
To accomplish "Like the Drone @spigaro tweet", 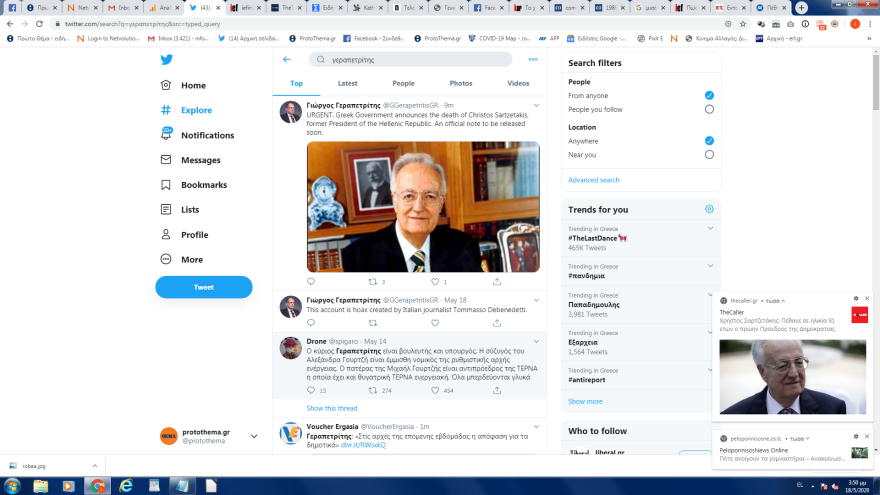I will (x=435, y=390).
